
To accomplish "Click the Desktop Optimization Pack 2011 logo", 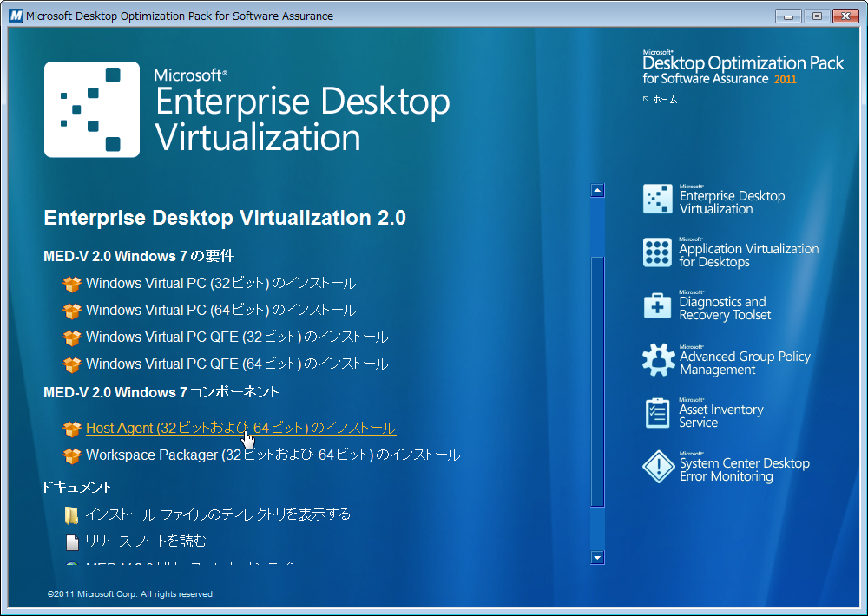I will (x=743, y=68).
